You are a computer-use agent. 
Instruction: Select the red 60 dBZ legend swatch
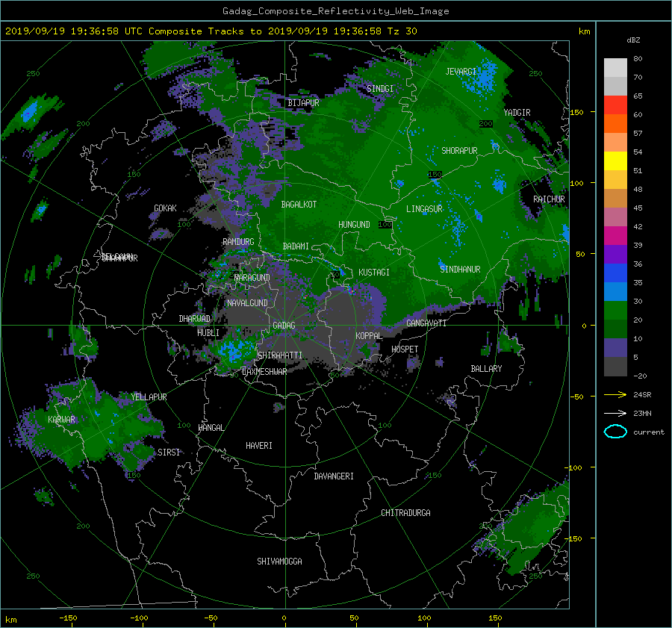(615, 105)
